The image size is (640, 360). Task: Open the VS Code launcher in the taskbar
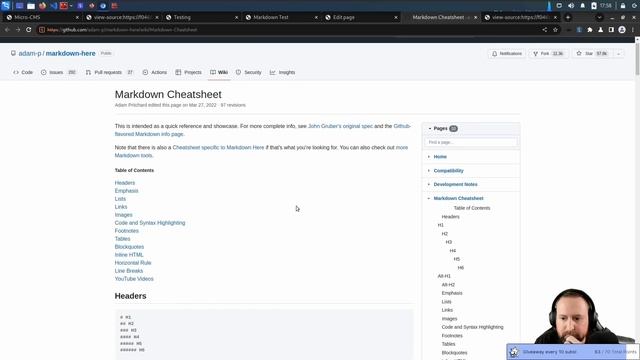[x=53, y=6]
